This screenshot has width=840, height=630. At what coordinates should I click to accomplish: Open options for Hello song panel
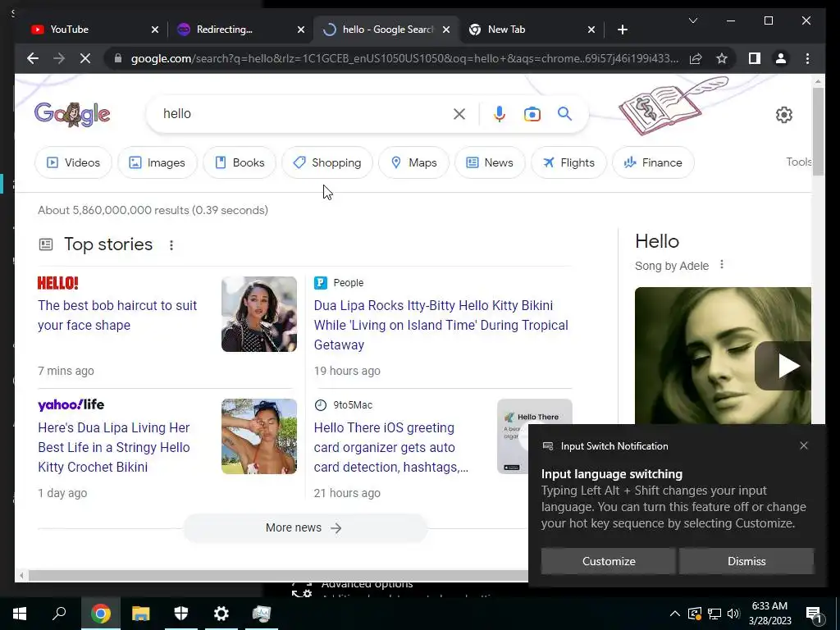click(x=722, y=264)
